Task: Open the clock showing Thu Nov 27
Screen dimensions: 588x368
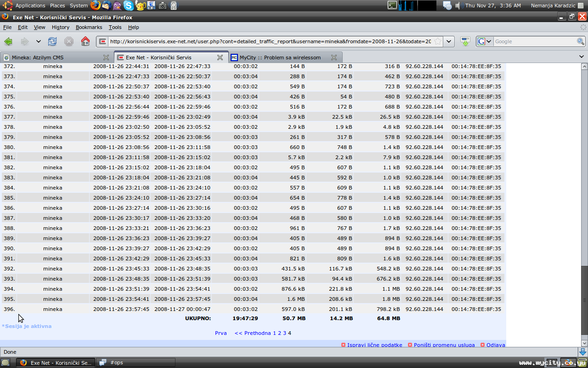Action: (493, 6)
